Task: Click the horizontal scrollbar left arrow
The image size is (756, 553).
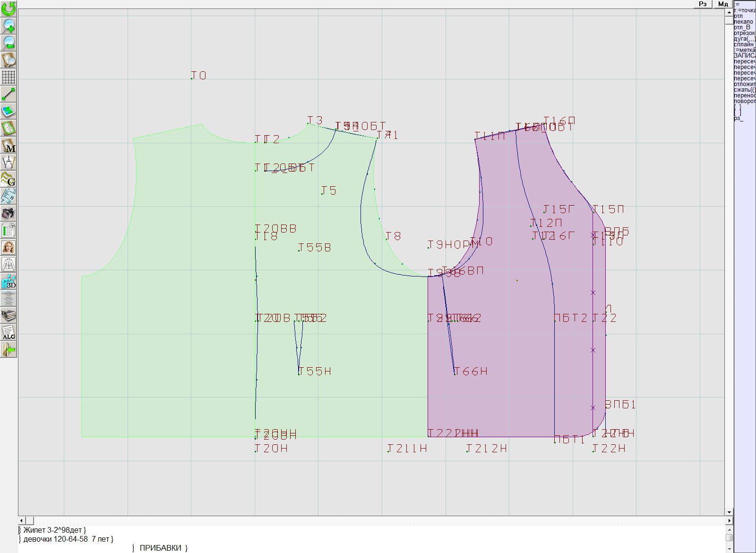Action: coord(22,520)
